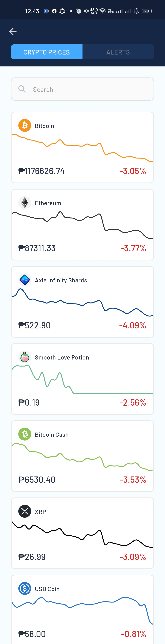This screenshot has width=165, height=644.
Task: Tap the blue USD Coin logo
Action: coord(25,588)
